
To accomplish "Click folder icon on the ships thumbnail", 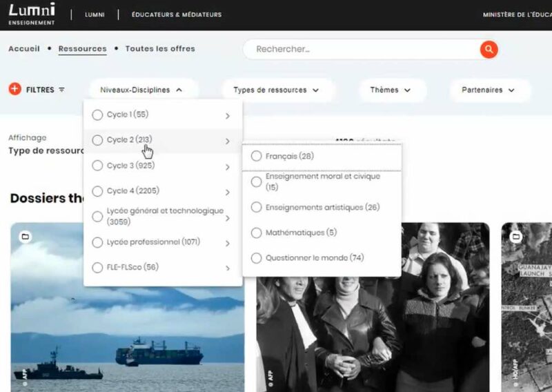I will 26,237.
